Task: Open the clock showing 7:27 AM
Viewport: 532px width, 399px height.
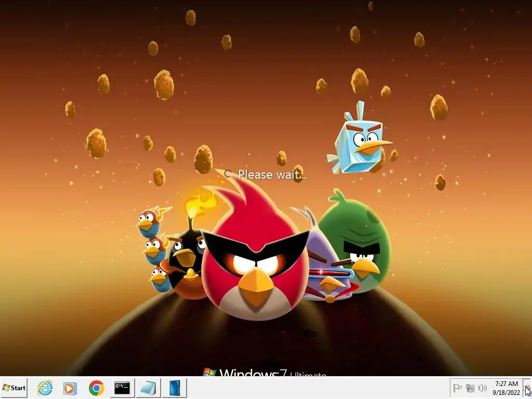Action: coord(506,388)
